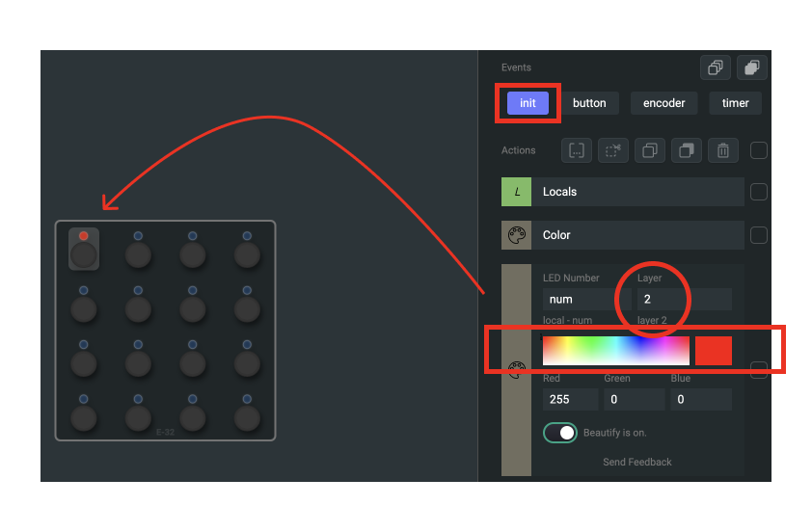Viewport: 812px width, 532px height.
Task: Pick a hue on the rainbow color bar
Action: pos(615,351)
